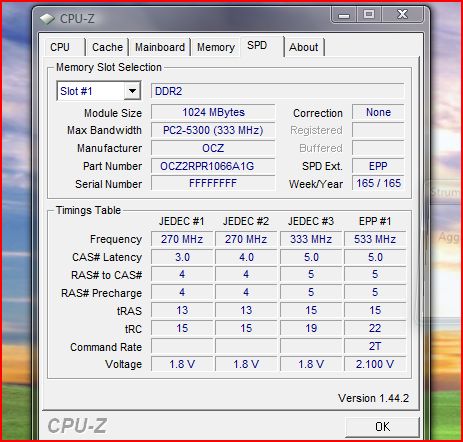Viewport: 463px width, 442px height.
Task: Open the About tab
Action: (304, 47)
